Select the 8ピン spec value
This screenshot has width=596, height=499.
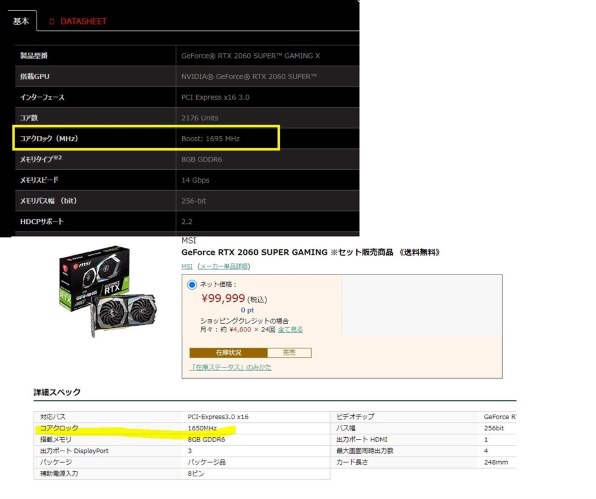tap(196, 474)
